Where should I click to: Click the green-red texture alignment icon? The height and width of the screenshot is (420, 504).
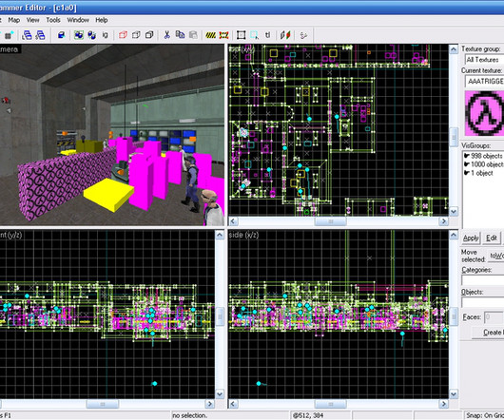pyautogui.click(x=285, y=34)
